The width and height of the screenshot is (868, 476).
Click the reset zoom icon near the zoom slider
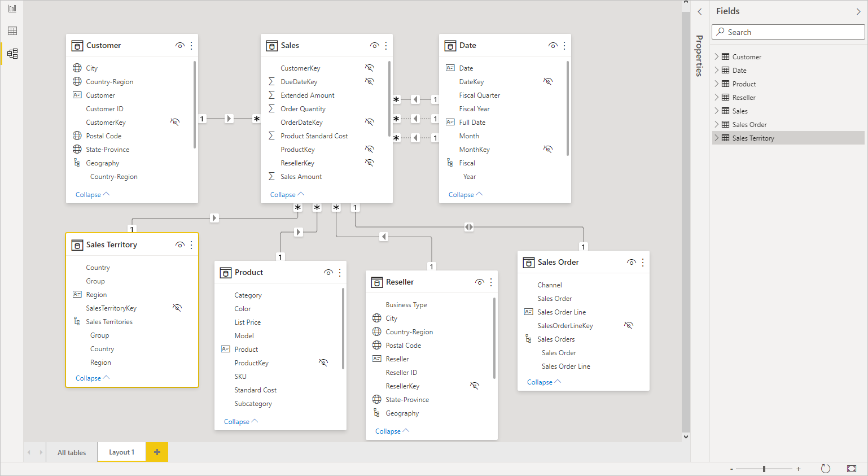[825, 468]
